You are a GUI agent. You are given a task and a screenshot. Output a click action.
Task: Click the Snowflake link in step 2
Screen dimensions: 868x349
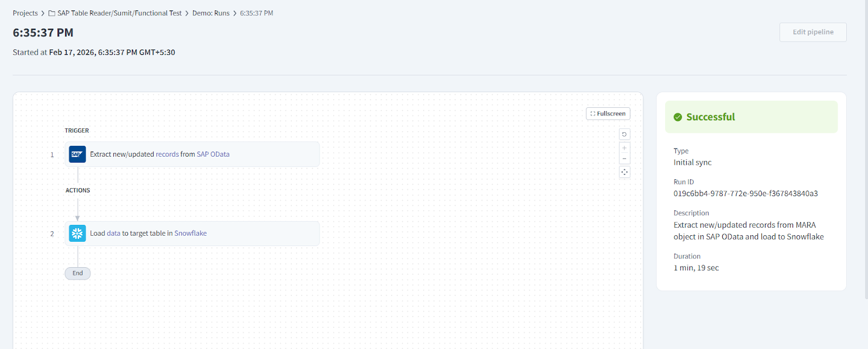pos(190,234)
